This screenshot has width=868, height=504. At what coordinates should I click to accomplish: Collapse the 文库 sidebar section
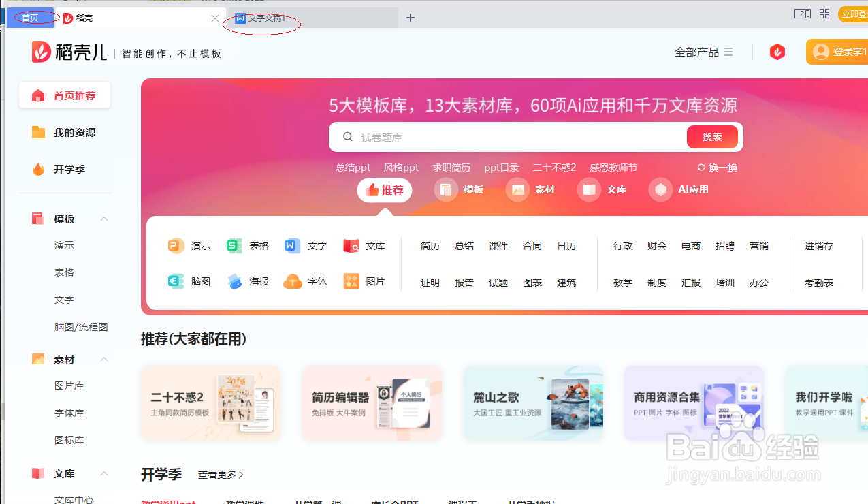tap(104, 473)
